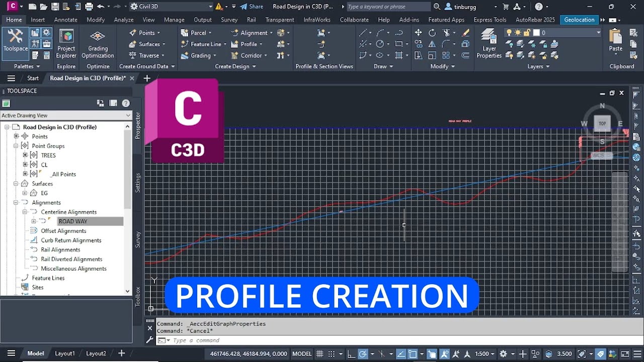
Task: Click the TOP face of the ViewCube
Action: [602, 123]
